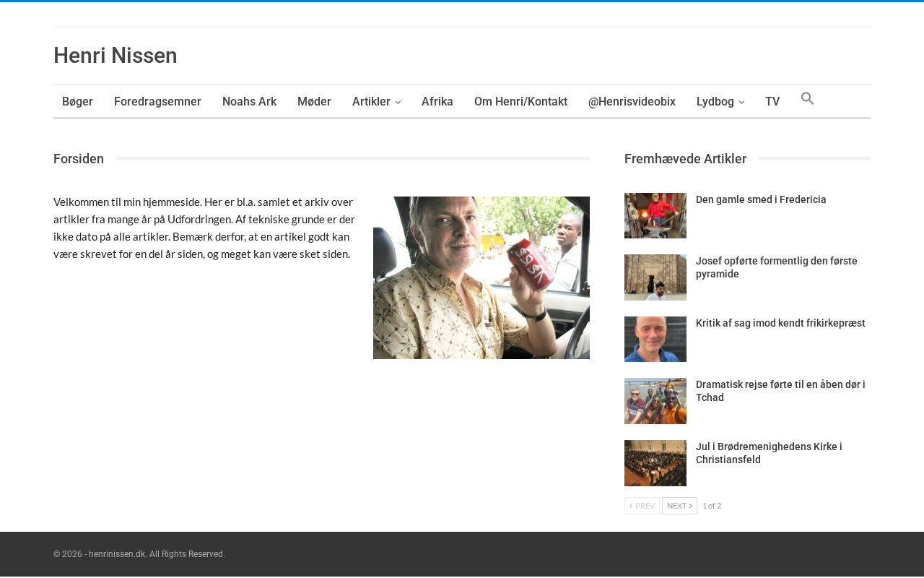Expand the Artikler dropdown menu
Screen dimensions: 924x578
click(x=376, y=102)
